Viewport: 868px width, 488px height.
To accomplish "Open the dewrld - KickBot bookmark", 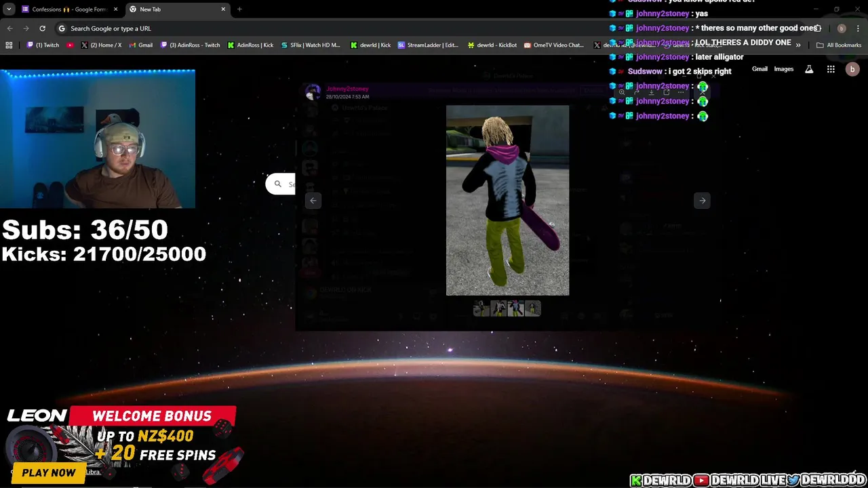I will click(x=492, y=45).
